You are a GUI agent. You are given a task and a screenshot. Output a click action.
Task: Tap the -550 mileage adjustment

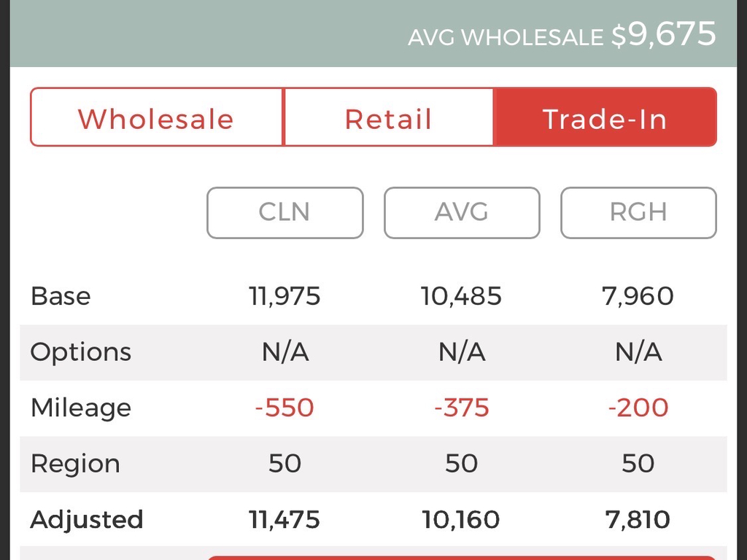(x=285, y=408)
